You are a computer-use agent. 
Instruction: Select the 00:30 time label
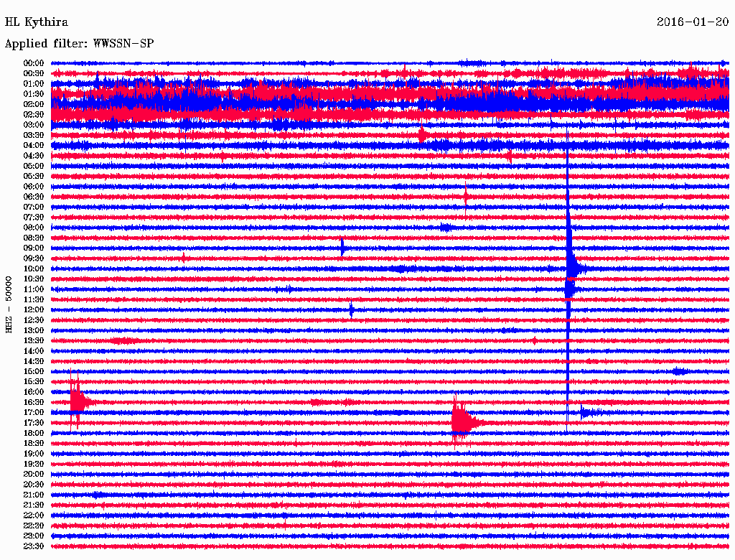(34, 73)
